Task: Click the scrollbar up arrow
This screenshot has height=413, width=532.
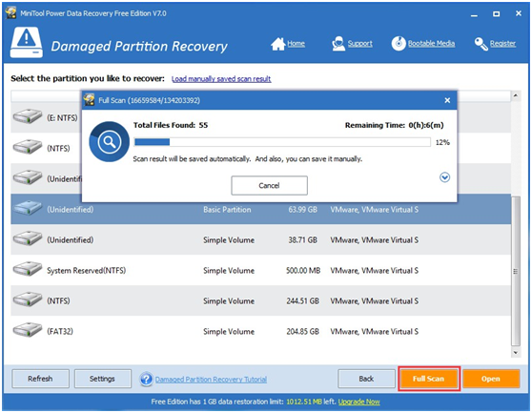Action: (x=516, y=95)
